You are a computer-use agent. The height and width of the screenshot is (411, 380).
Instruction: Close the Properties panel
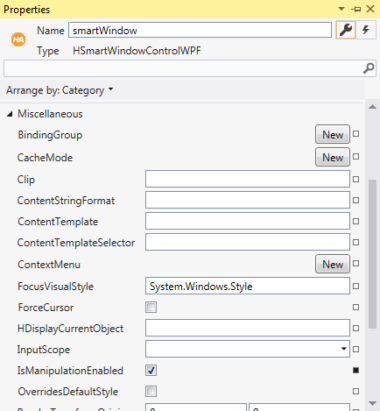(x=370, y=9)
